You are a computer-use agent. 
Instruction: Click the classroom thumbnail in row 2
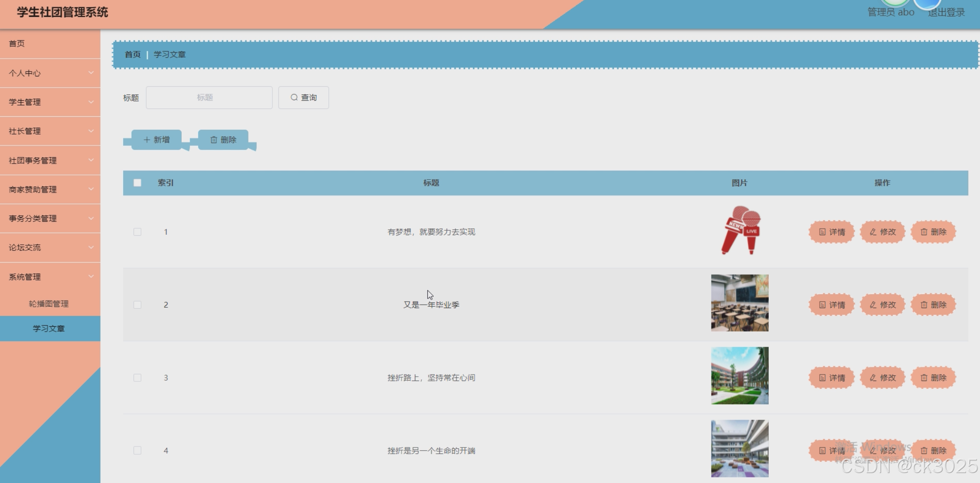point(740,303)
